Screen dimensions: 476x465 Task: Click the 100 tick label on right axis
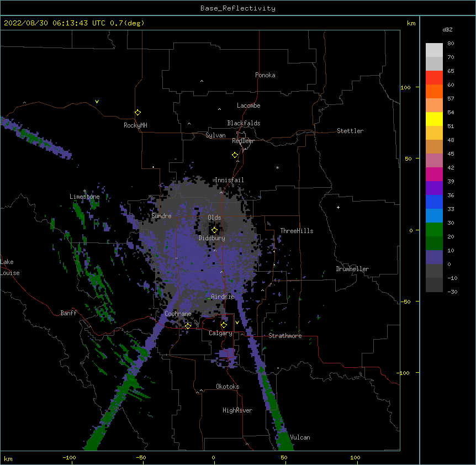click(x=405, y=88)
